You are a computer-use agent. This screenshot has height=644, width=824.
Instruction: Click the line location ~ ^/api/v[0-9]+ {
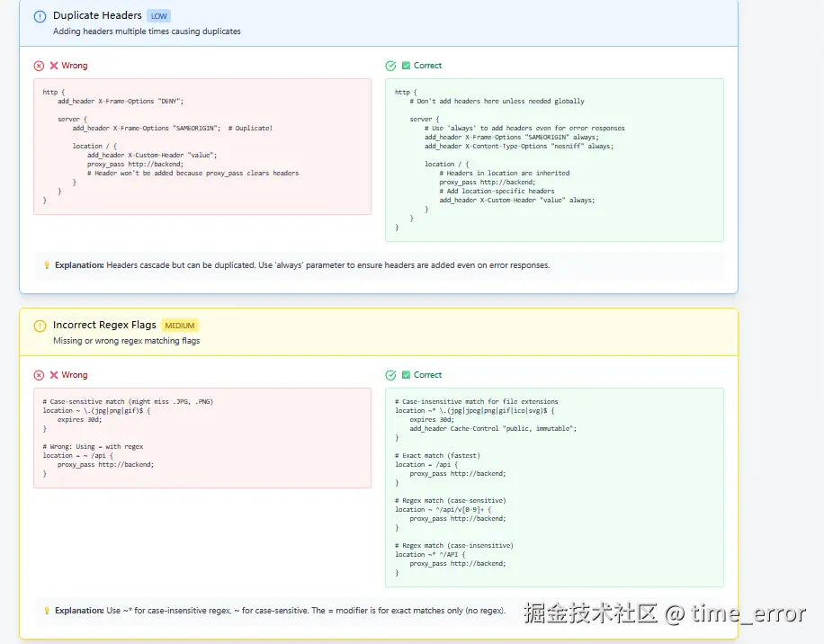(x=443, y=509)
